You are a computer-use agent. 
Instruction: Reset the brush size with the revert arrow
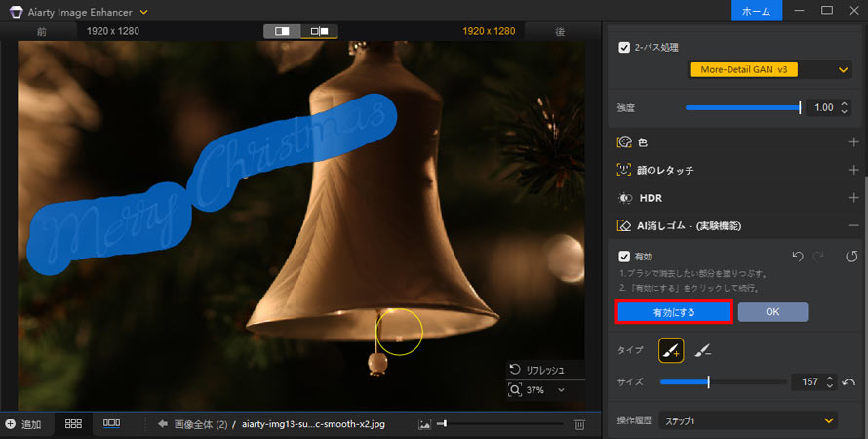pos(848,382)
